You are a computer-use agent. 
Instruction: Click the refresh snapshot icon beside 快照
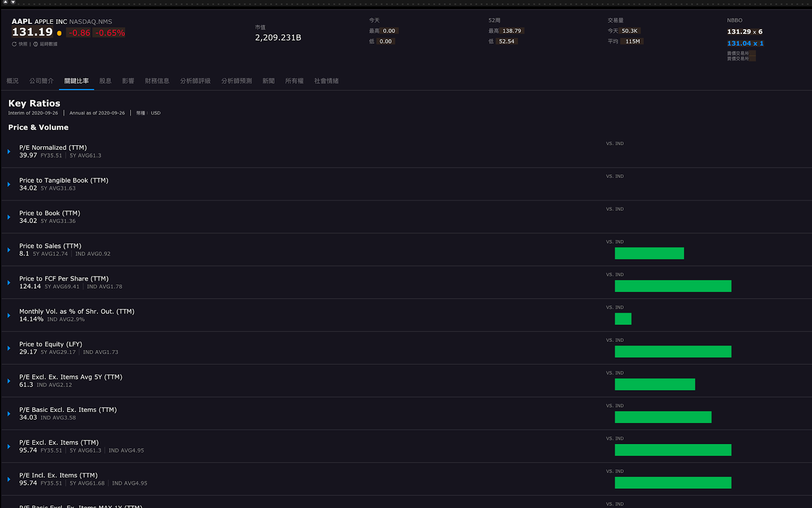(x=14, y=44)
